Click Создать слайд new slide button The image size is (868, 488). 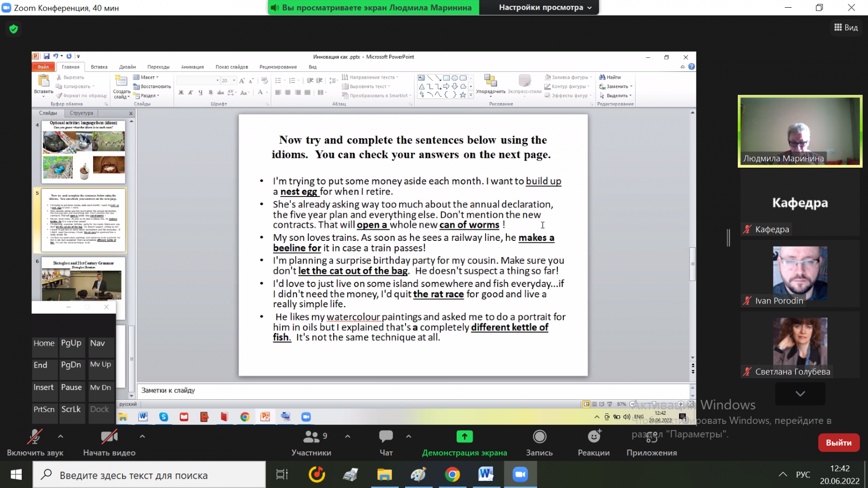pos(122,87)
